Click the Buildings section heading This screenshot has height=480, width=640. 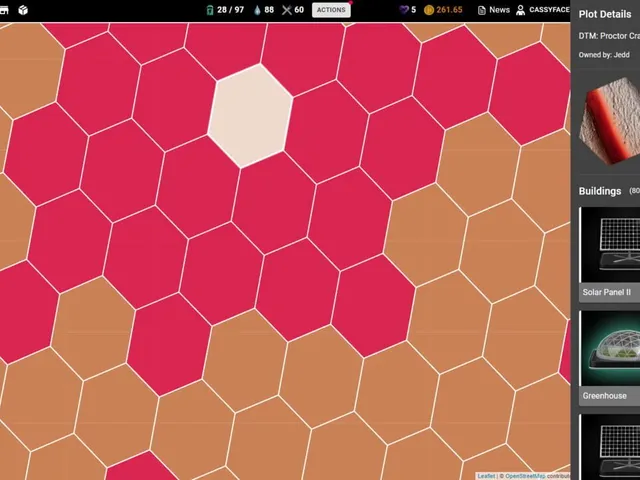[600, 191]
